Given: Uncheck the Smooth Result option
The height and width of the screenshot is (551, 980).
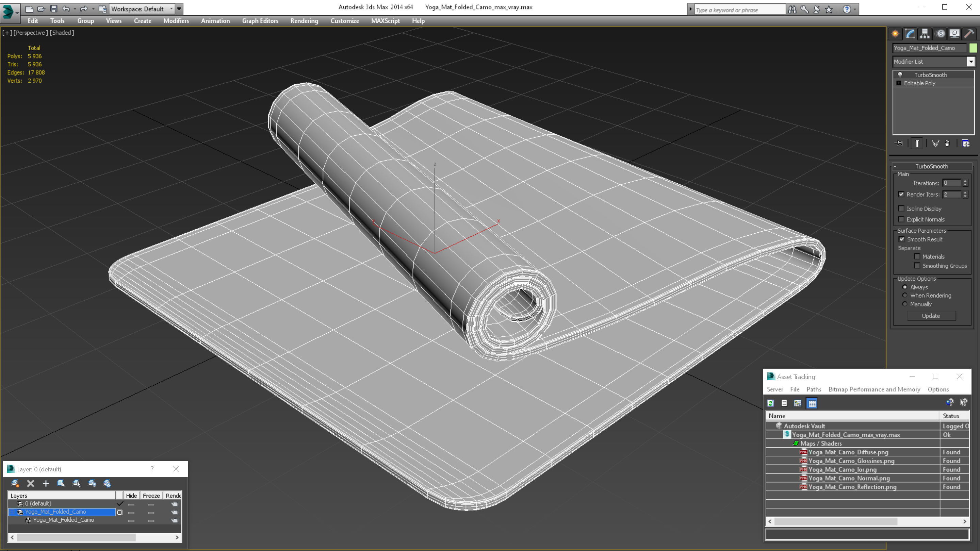Looking at the screenshot, I should click(902, 239).
